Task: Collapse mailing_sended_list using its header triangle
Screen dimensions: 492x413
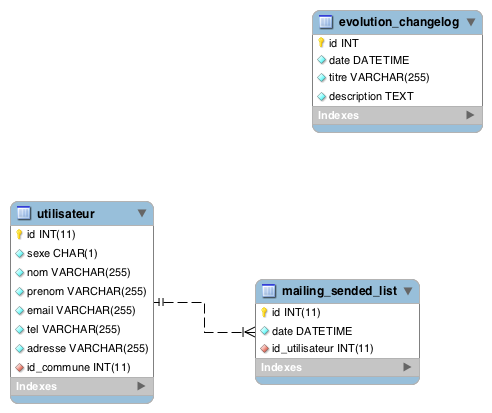Action: pyautogui.click(x=408, y=291)
